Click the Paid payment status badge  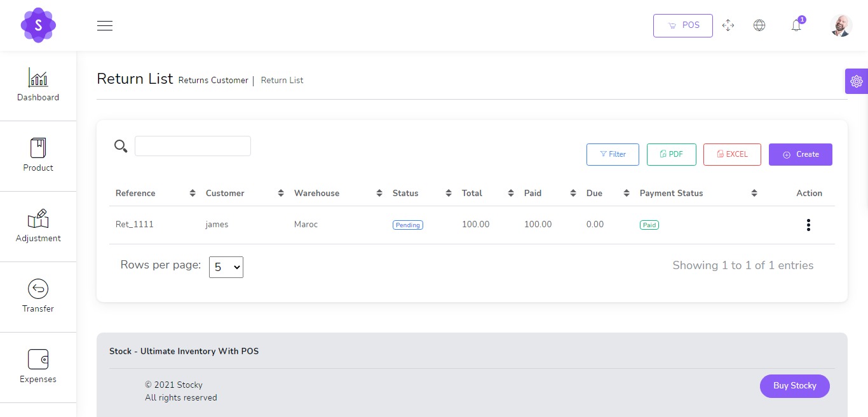tap(649, 225)
